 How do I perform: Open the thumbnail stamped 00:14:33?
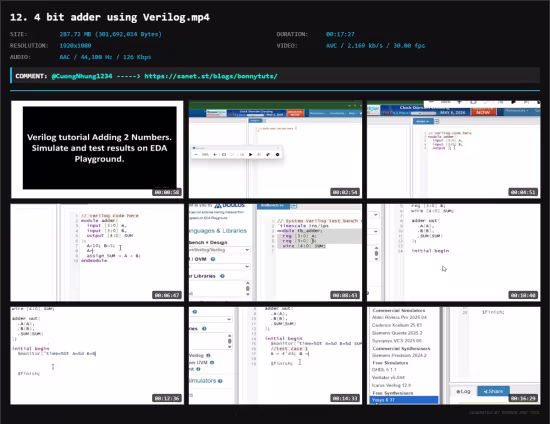275,356
